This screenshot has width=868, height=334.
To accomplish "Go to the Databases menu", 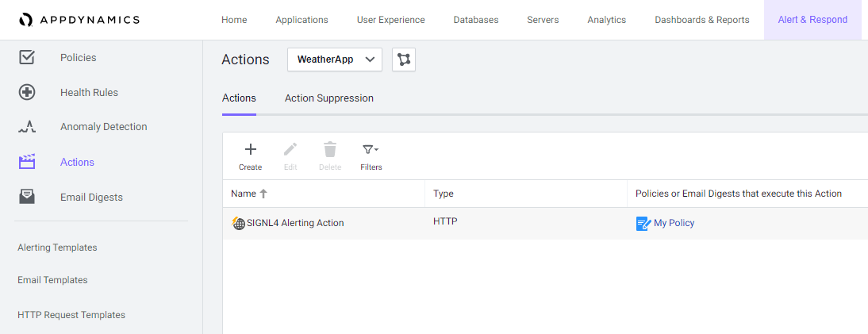I will coord(475,20).
